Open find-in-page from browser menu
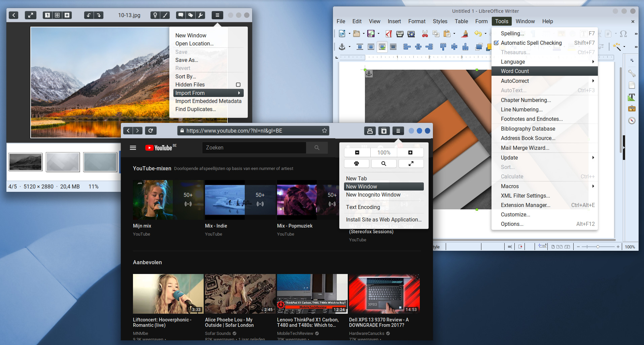 pyautogui.click(x=384, y=164)
